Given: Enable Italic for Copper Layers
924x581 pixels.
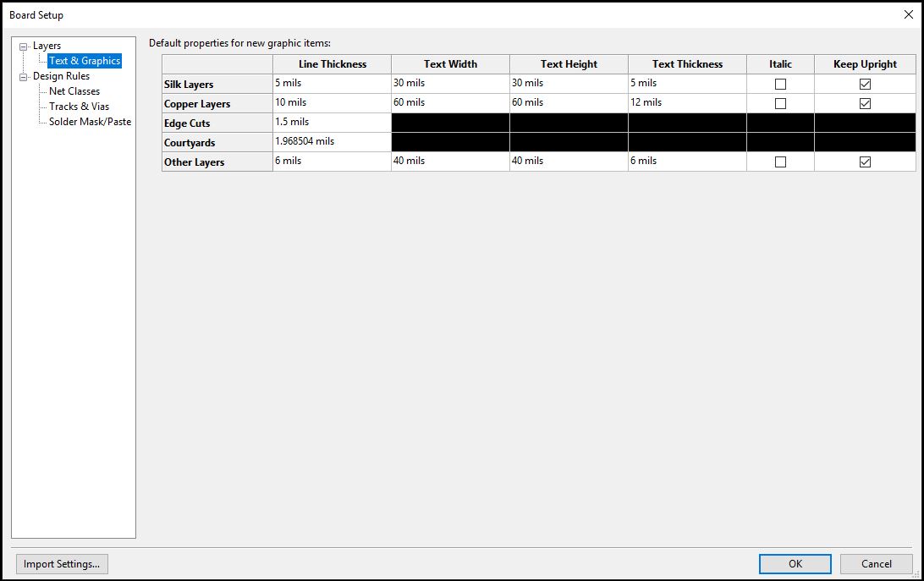Looking at the screenshot, I should click(x=780, y=103).
